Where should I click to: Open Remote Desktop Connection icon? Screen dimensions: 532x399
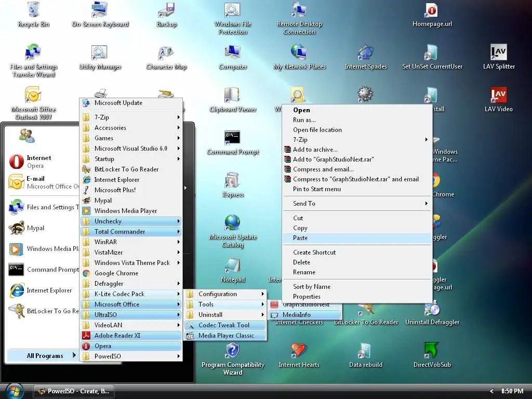point(299,18)
